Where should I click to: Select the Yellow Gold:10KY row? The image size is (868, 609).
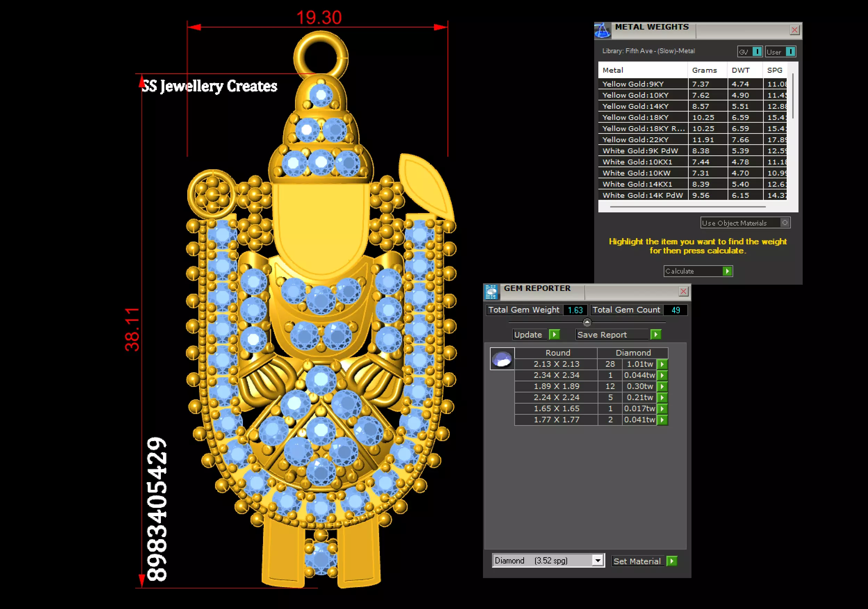click(x=693, y=95)
